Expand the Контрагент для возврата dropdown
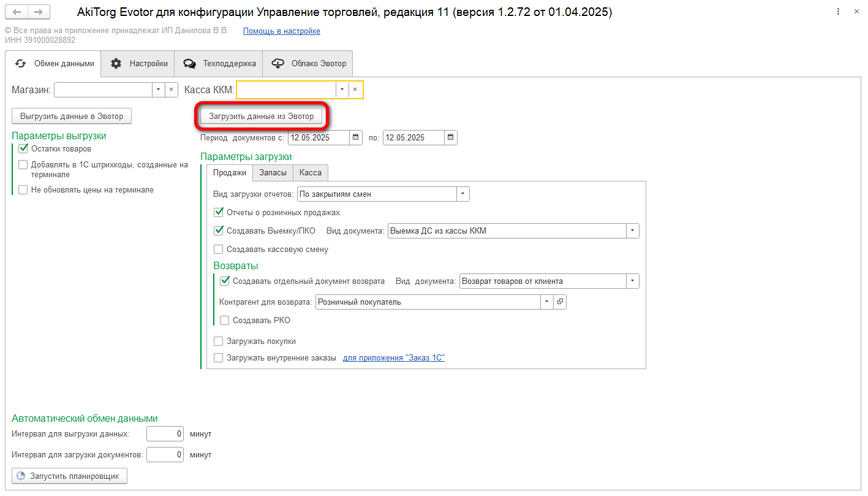Image resolution: width=868 pixels, height=496 pixels. (x=547, y=302)
